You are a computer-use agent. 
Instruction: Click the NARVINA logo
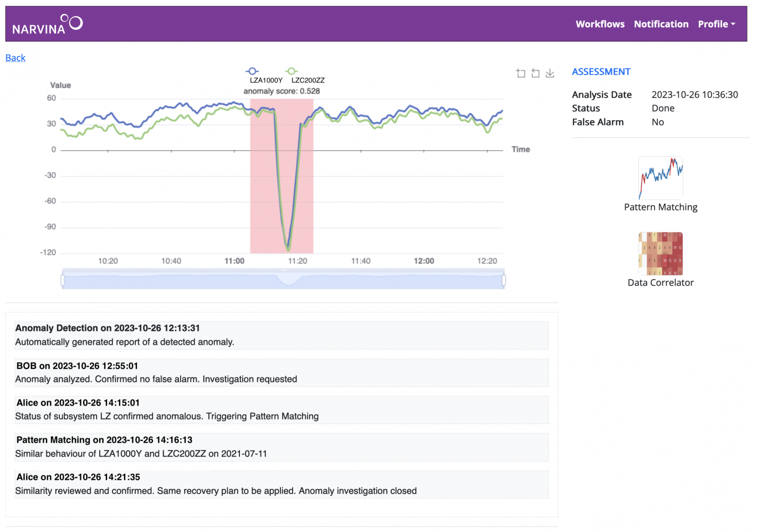47,24
